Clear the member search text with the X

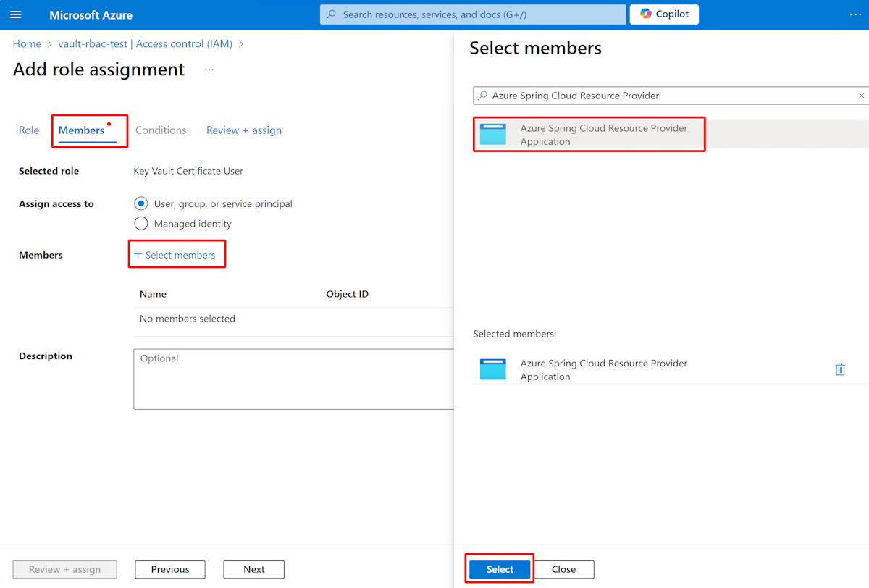coord(861,95)
